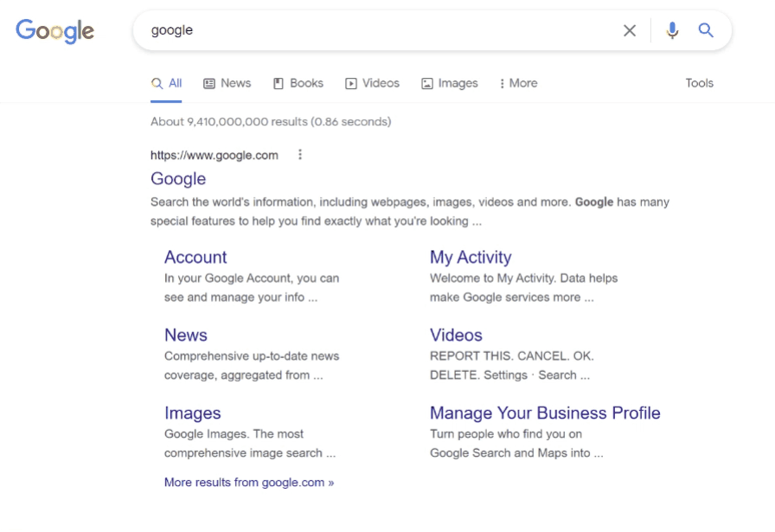This screenshot has width=775, height=532.
Task: Open the Tools options
Action: click(x=699, y=83)
